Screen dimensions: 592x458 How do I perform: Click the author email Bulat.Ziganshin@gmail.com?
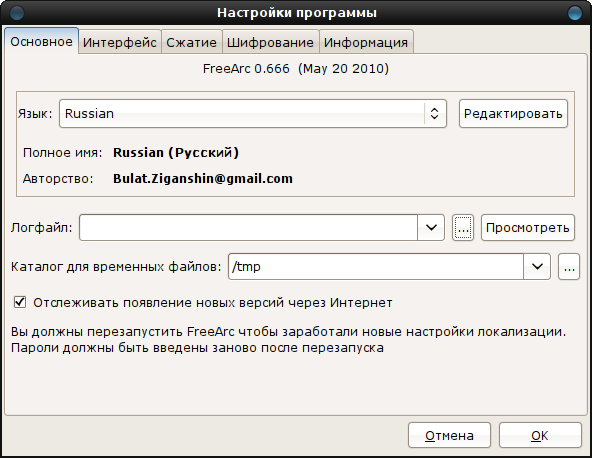click(203, 179)
